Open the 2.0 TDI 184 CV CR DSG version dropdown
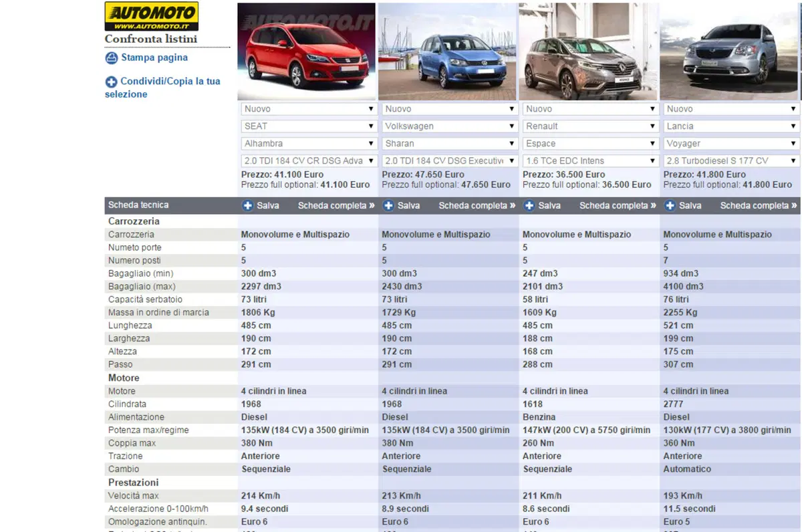This screenshot has width=802, height=532. click(309, 161)
